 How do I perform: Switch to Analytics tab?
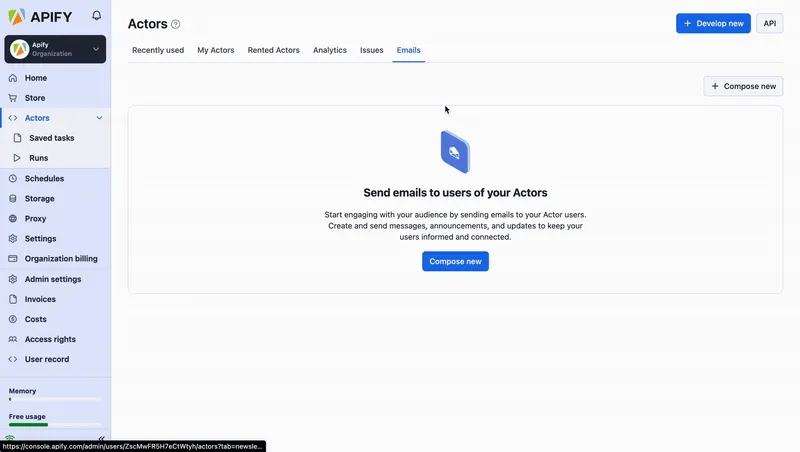coord(330,50)
